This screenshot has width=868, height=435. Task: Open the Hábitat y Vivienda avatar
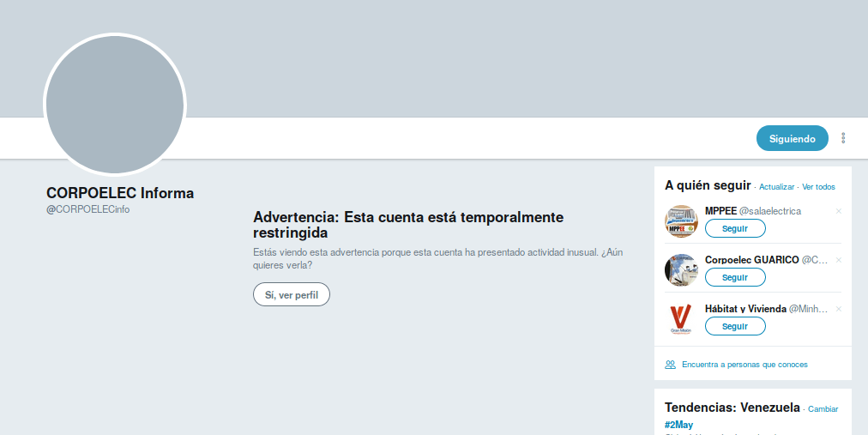coord(681,319)
